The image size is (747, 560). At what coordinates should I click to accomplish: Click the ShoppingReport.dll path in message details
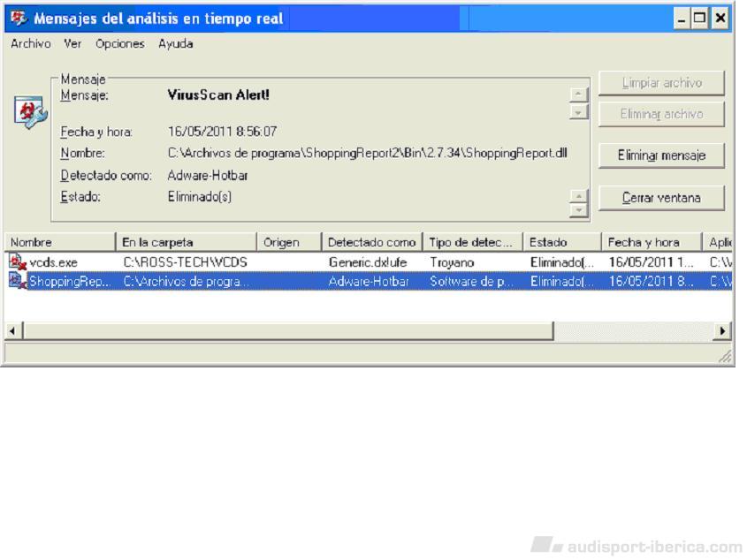[367, 153]
